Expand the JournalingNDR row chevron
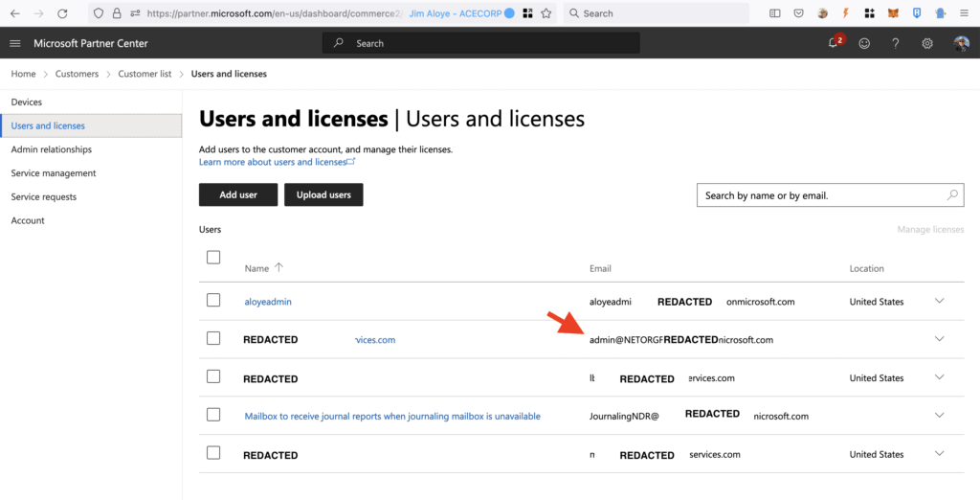Screen dimensions: 980x500 pos(939,416)
